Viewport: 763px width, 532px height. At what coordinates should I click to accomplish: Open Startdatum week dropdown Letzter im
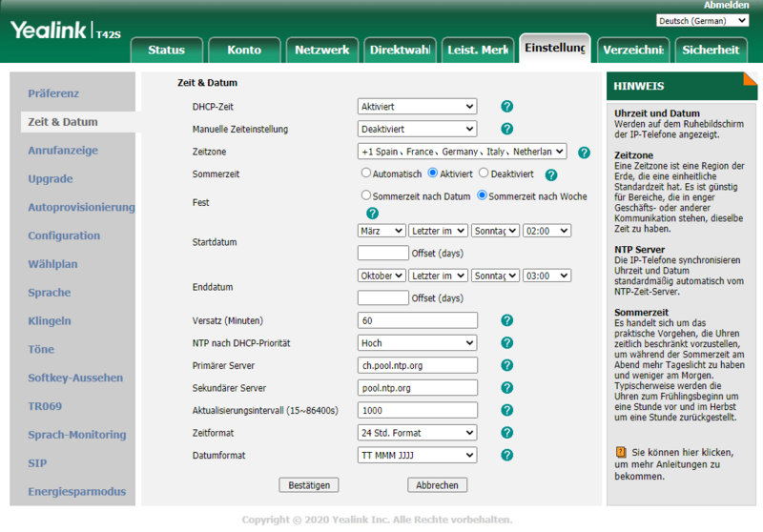click(x=439, y=231)
